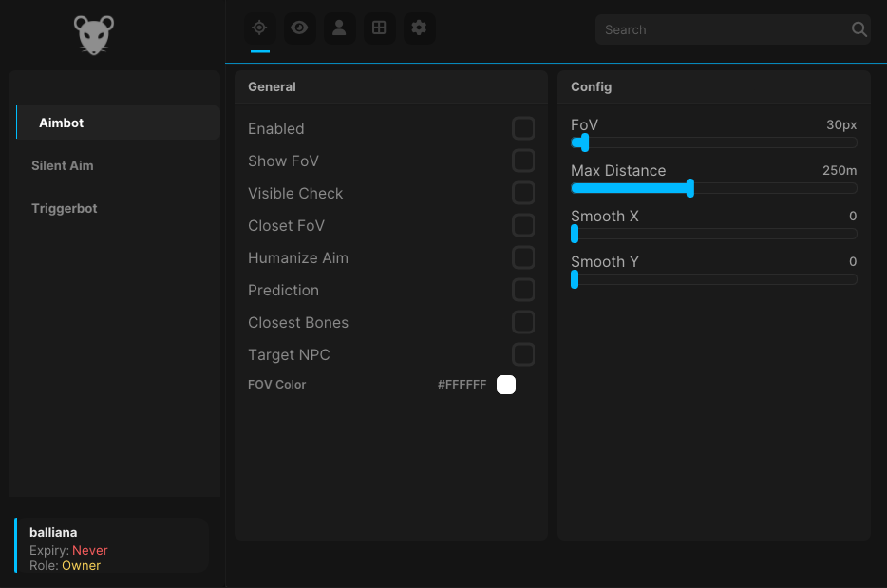Click the white FOV Color swatch
887x588 pixels.
506,385
